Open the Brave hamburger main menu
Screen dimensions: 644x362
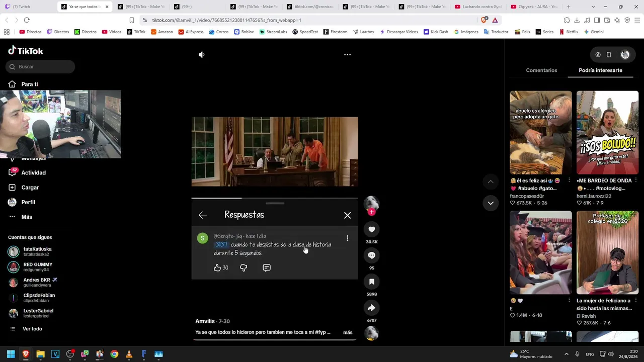(637, 20)
